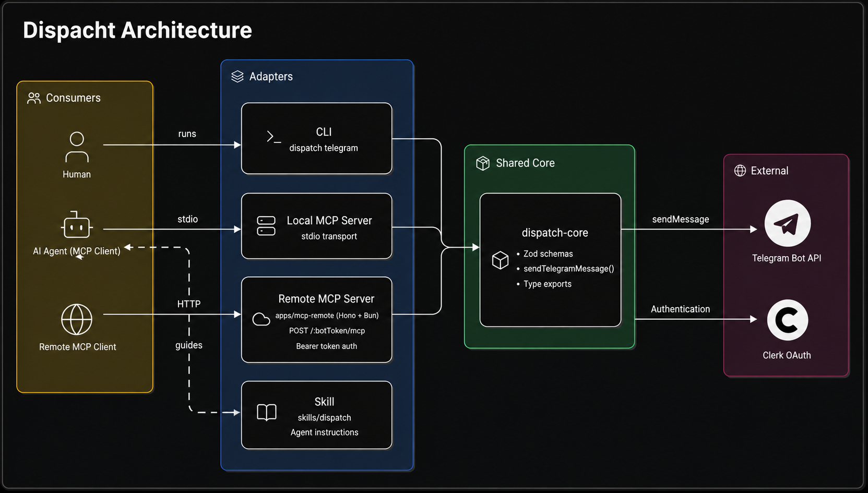Click the 'guides' dashed line label

[188, 345]
